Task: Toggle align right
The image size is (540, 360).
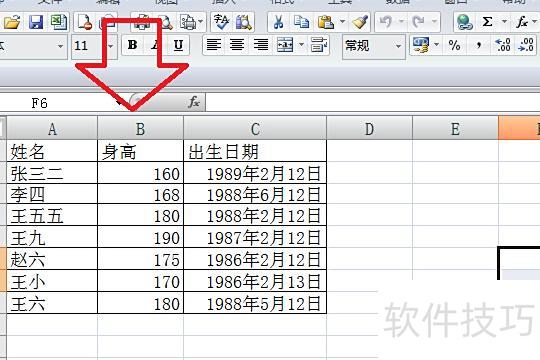Action: 261,45
